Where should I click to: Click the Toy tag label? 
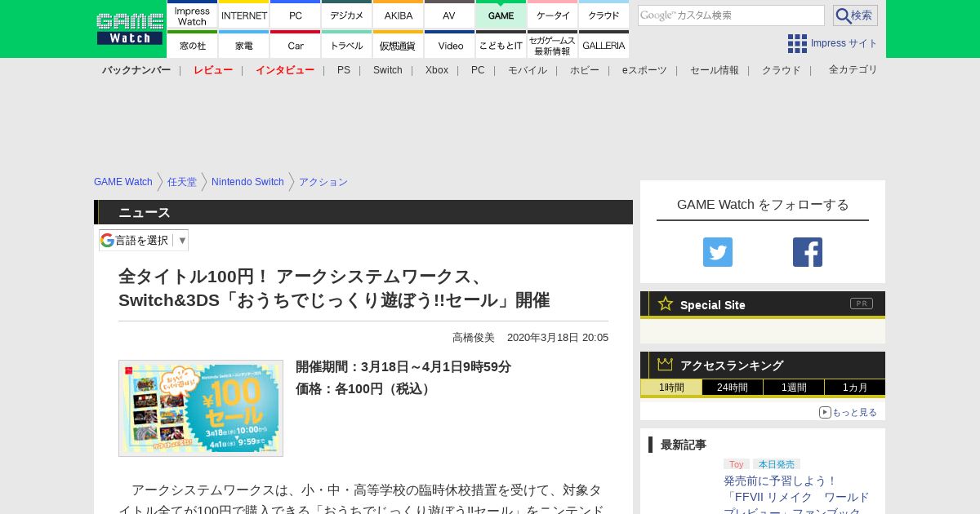tap(737, 464)
